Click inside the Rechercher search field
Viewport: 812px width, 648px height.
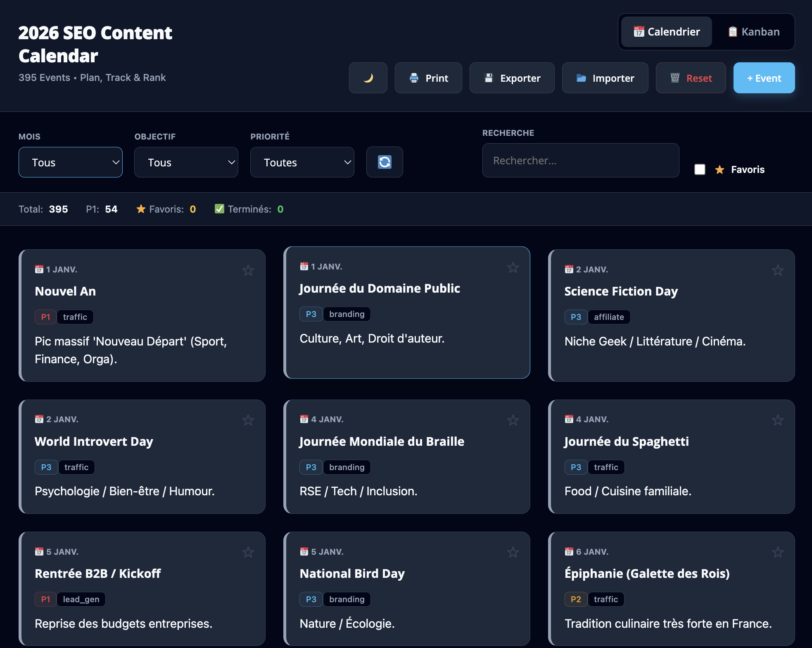pyautogui.click(x=580, y=161)
